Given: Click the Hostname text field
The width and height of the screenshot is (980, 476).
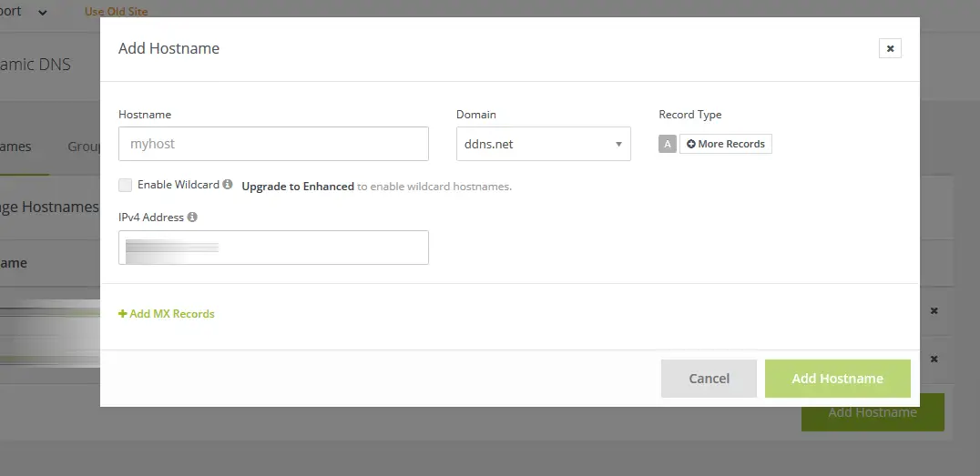Looking at the screenshot, I should 273,144.
